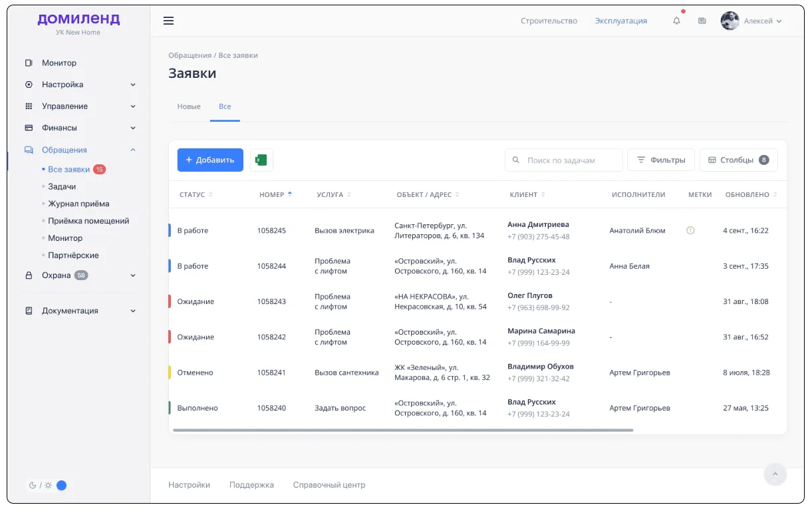
Task: Click the Добавить button
Action: (x=210, y=160)
